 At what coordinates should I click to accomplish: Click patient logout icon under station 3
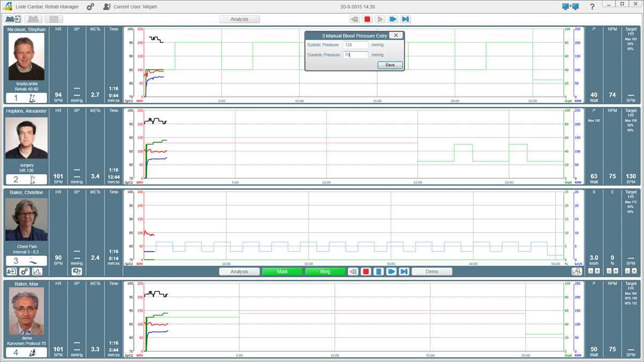coord(11,271)
